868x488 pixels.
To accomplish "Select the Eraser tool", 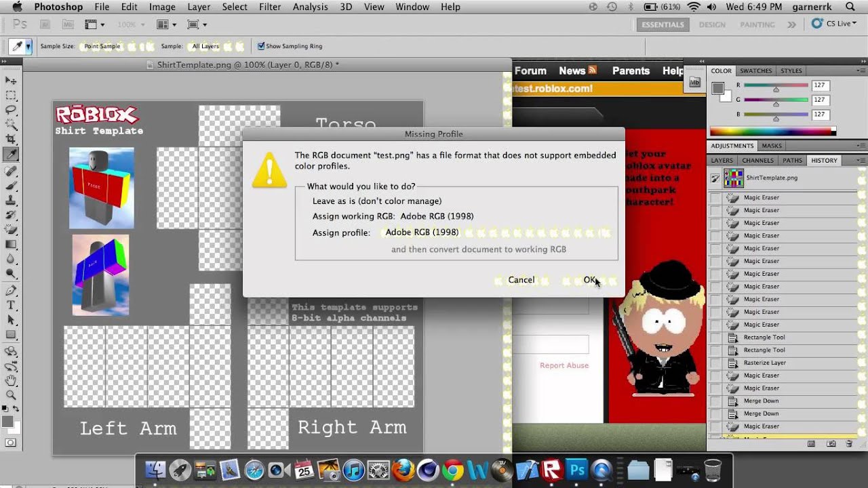I will click(11, 230).
